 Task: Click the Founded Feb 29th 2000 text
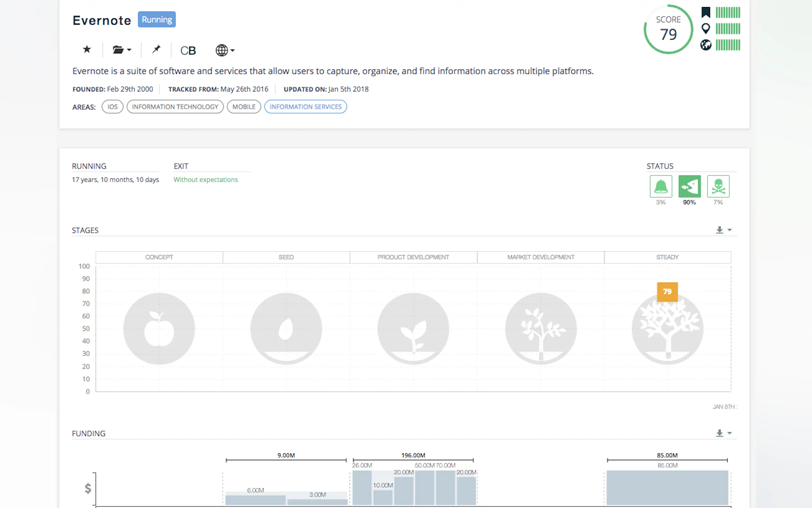(113, 89)
